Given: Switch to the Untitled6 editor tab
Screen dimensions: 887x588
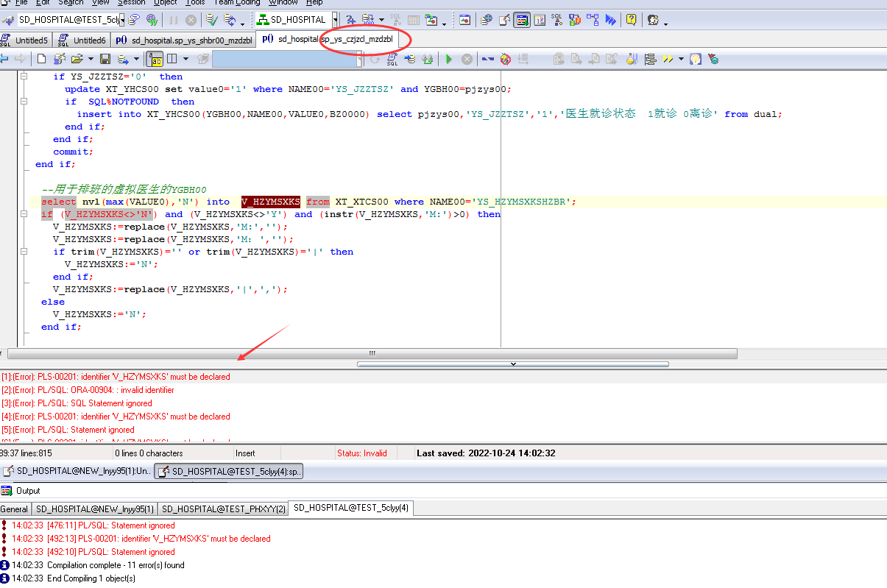Looking at the screenshot, I should [82, 40].
